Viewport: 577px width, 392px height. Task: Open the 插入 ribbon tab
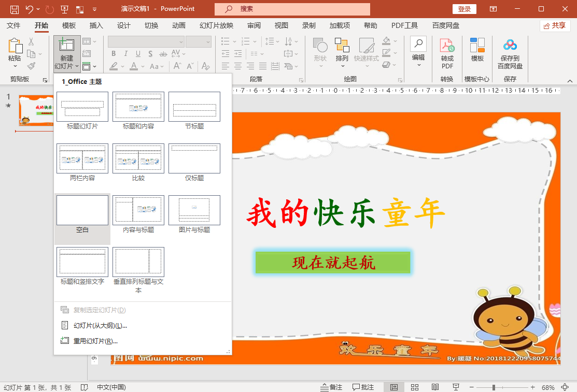click(96, 26)
